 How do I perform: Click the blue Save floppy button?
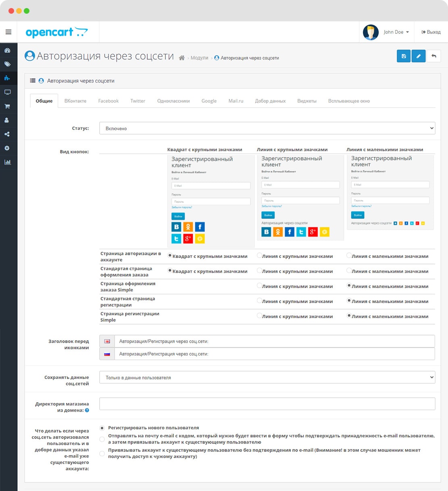[x=404, y=56]
